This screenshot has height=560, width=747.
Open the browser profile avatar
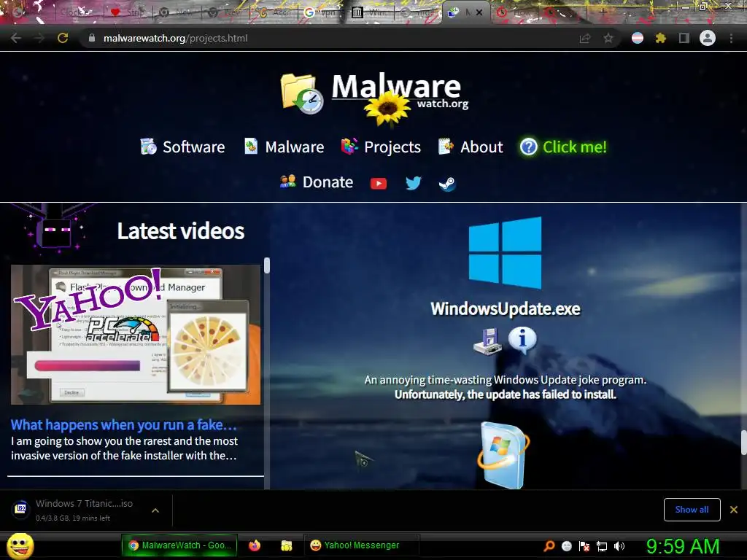tap(708, 38)
